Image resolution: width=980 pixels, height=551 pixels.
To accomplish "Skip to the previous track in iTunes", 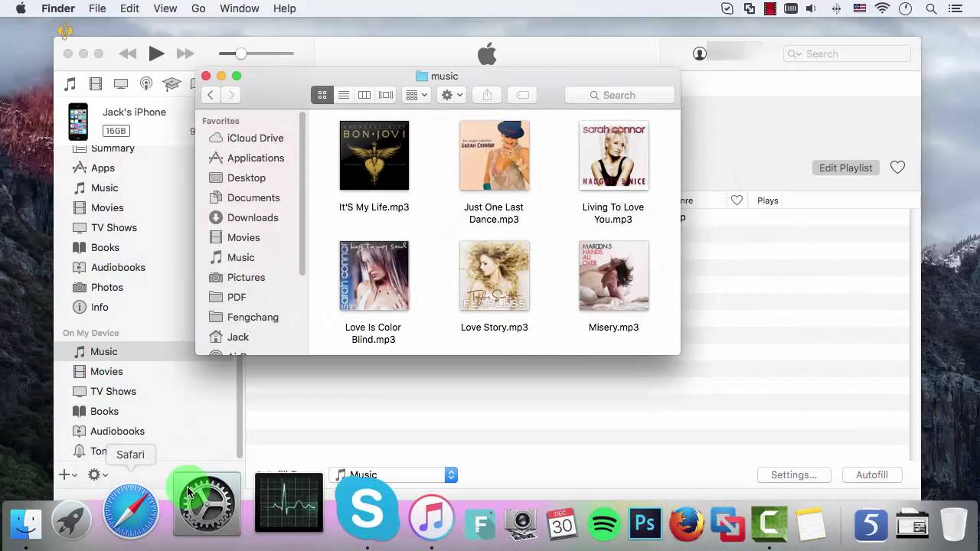I will (x=127, y=54).
